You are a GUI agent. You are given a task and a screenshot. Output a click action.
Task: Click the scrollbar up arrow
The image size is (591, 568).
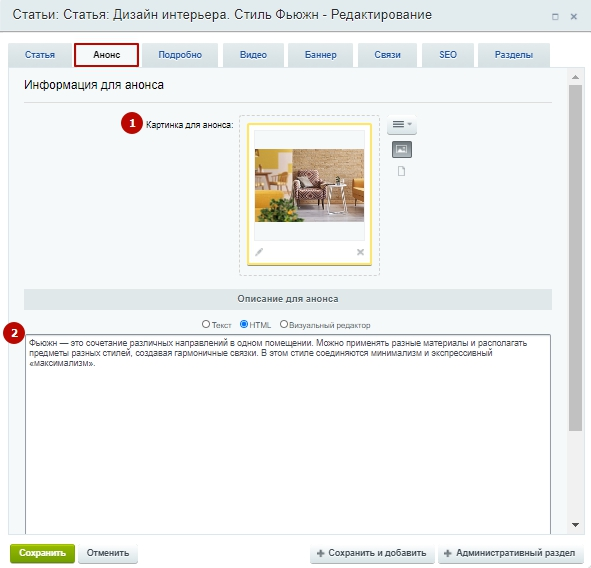pyautogui.click(x=575, y=77)
